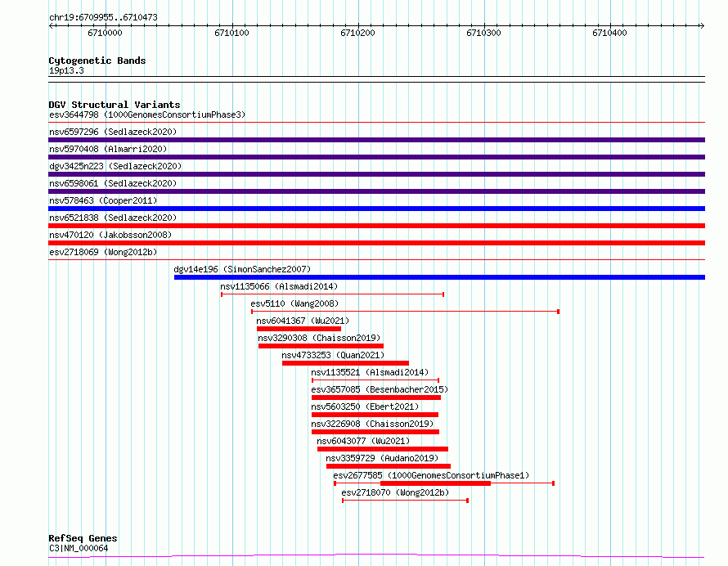Click the chr19:6709955..6710473 coordinate label
728x566 pixels.
(103, 17)
